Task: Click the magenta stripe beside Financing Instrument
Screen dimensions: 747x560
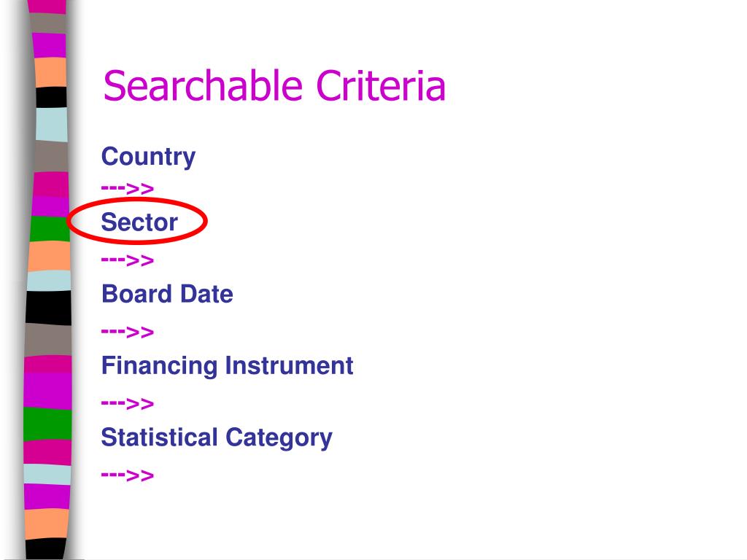Action: click(47, 391)
